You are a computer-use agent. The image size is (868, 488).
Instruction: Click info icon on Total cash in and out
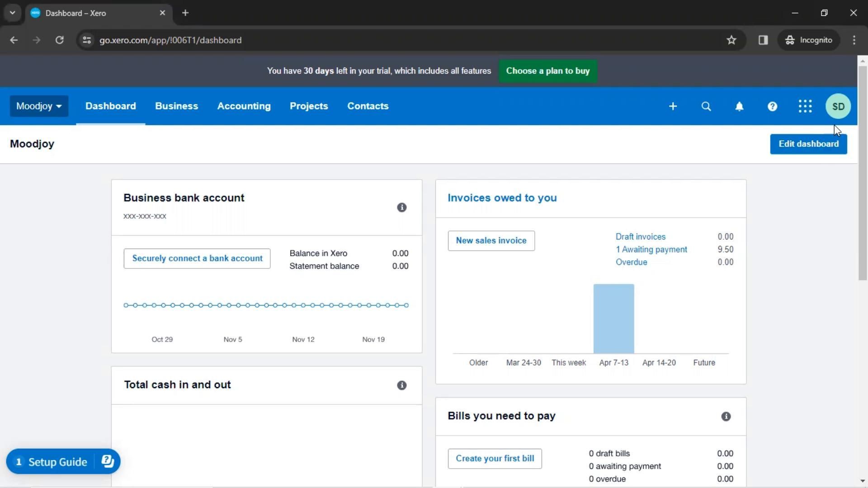[401, 385]
